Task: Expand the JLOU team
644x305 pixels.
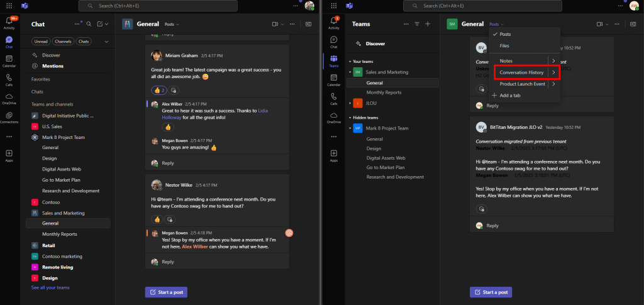Action: click(350, 103)
